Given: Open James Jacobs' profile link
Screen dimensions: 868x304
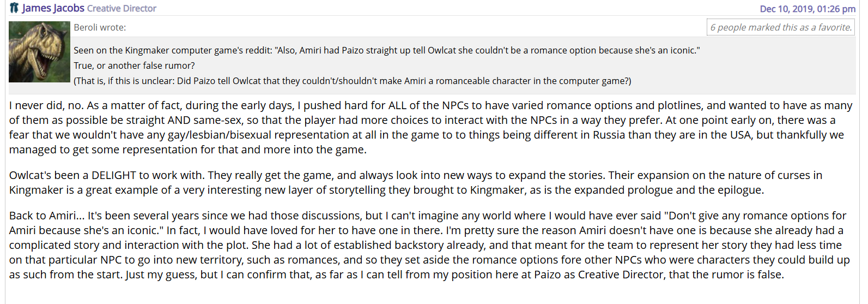Looking at the screenshot, I should [53, 8].
